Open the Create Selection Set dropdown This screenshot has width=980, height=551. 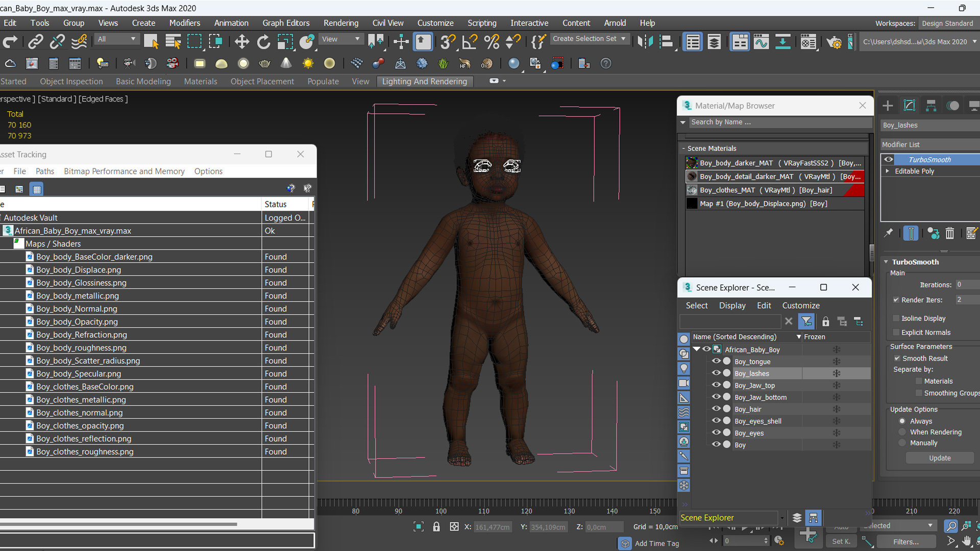tap(590, 39)
